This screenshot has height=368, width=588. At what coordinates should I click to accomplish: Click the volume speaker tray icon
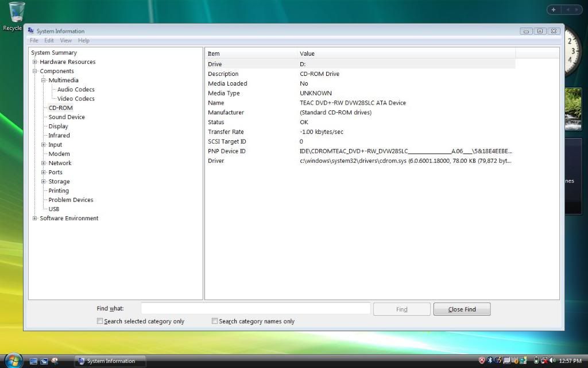[552, 361]
